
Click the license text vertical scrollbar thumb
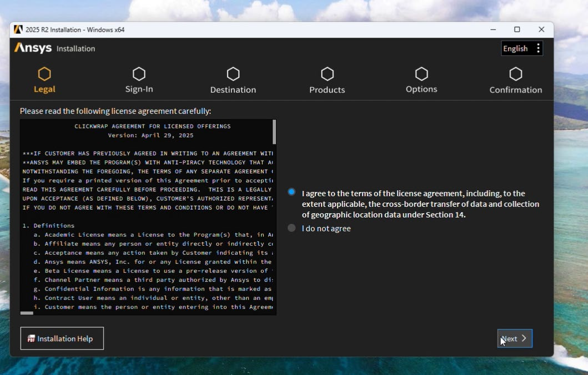click(x=274, y=132)
